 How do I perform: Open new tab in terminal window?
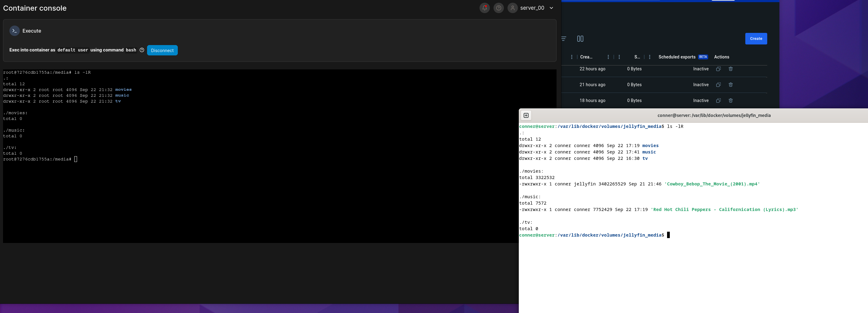click(526, 116)
